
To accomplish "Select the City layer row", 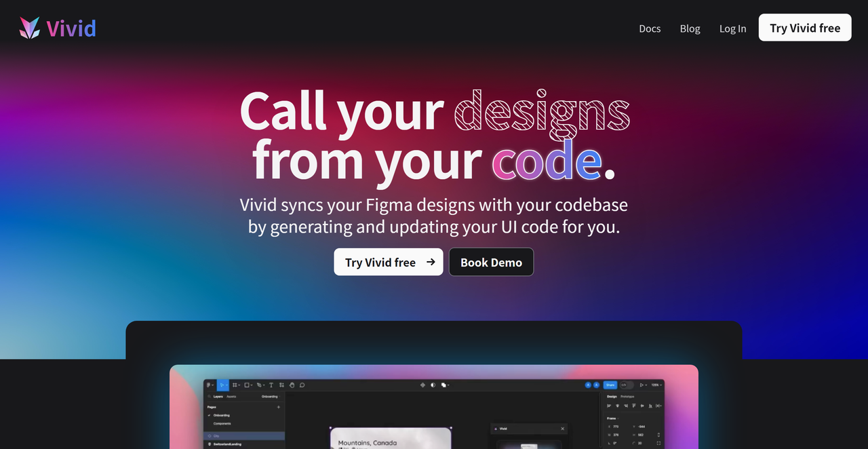I will point(244,436).
